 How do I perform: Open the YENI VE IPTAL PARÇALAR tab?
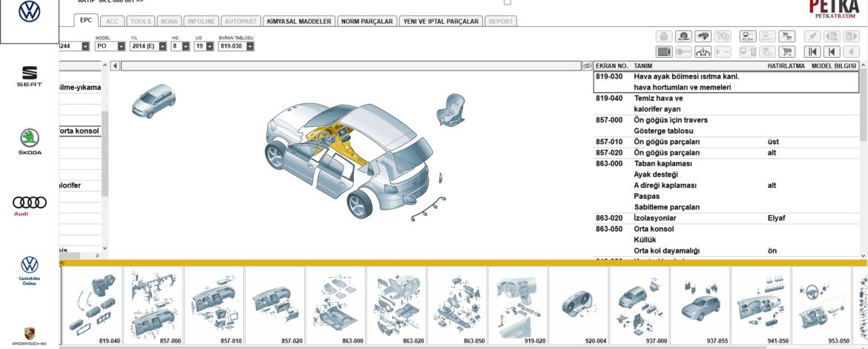pos(441,21)
